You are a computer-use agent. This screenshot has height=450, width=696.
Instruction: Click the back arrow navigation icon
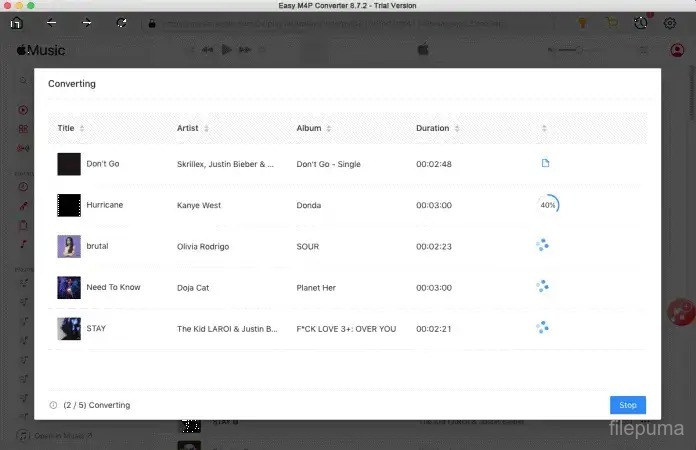pyautogui.click(x=51, y=22)
